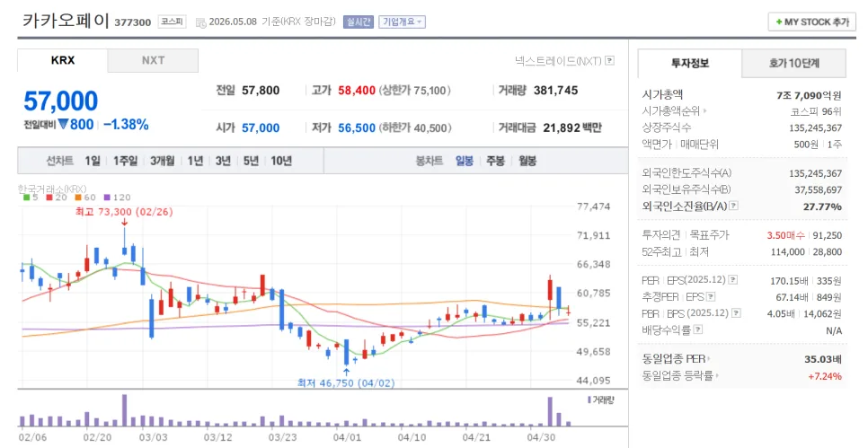
Task: Open the 투자정보 tab
Action: pyautogui.click(x=690, y=63)
